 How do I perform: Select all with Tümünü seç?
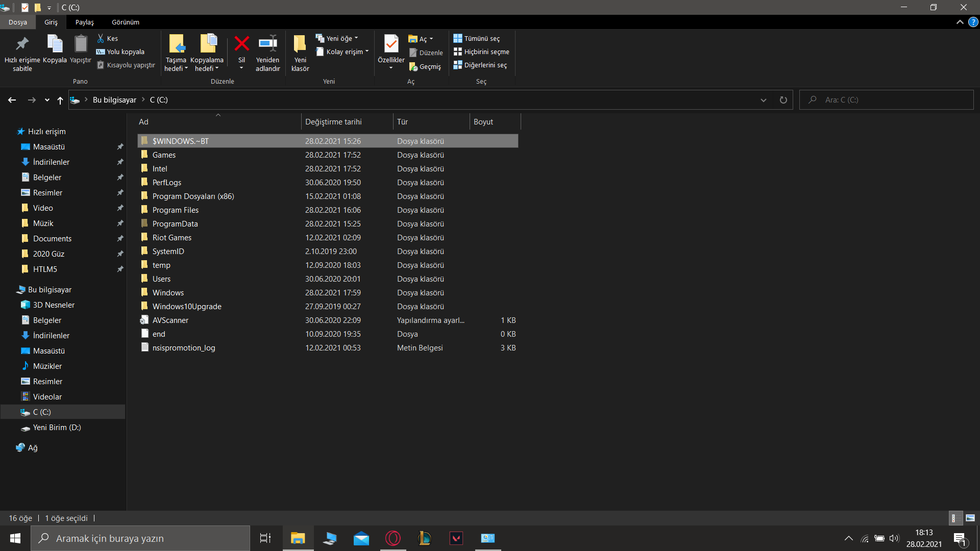pos(477,38)
